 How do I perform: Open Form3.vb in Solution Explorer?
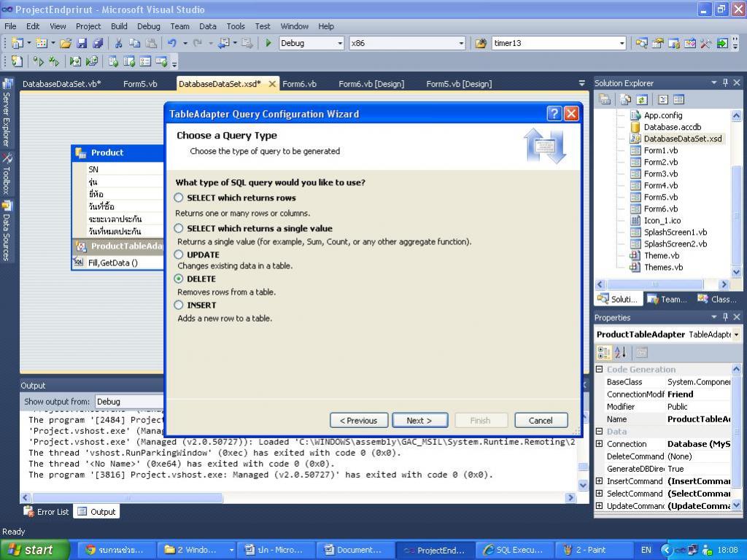pos(660,174)
